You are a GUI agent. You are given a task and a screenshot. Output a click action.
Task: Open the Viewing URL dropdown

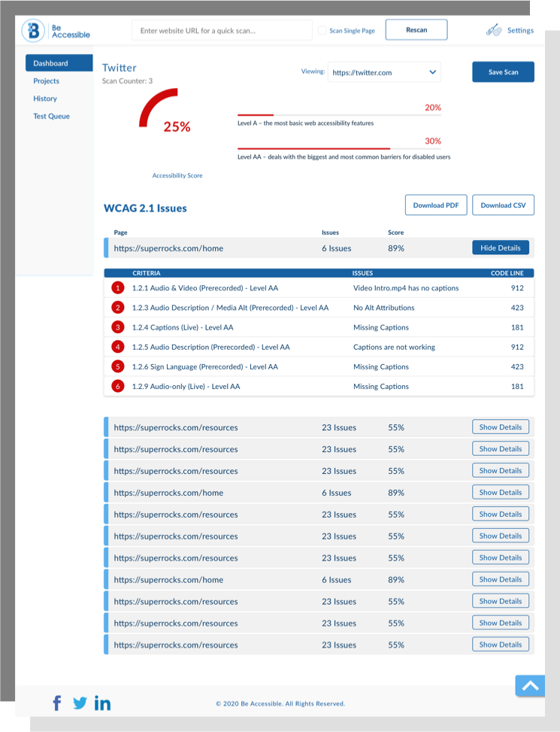[x=384, y=72]
